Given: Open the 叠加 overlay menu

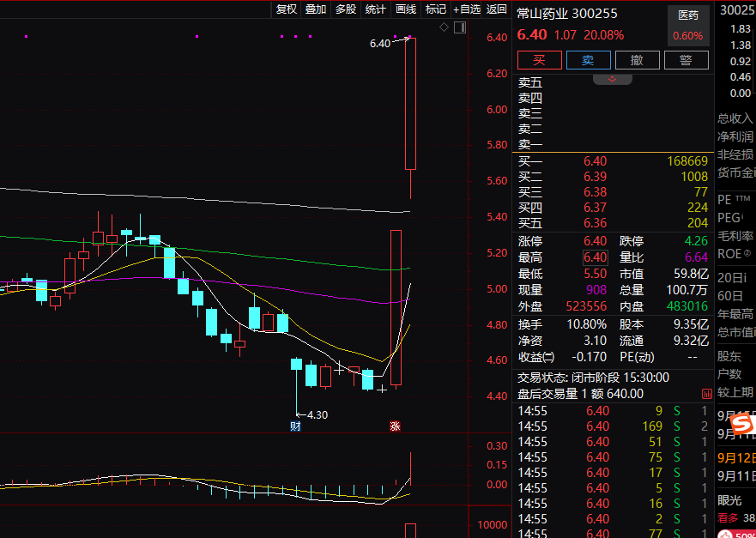Looking at the screenshot, I should click(x=316, y=9).
